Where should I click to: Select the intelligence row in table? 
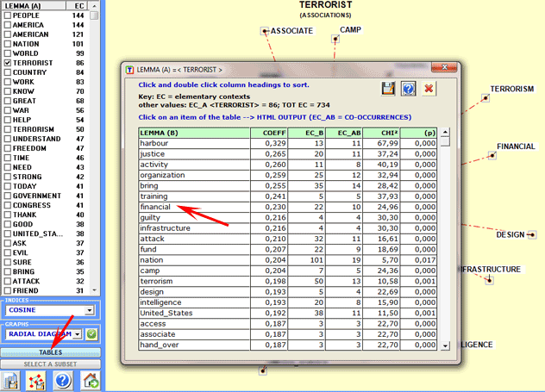[288, 302]
